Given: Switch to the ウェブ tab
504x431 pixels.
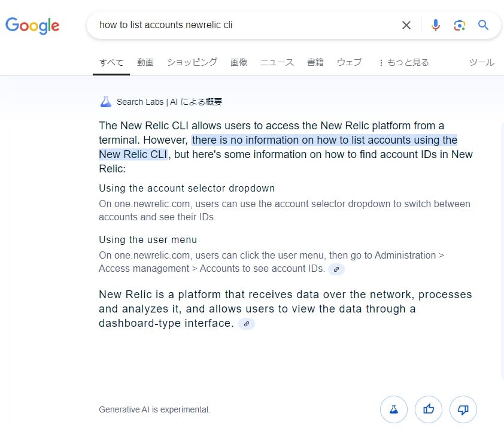Looking at the screenshot, I should pyautogui.click(x=349, y=62).
